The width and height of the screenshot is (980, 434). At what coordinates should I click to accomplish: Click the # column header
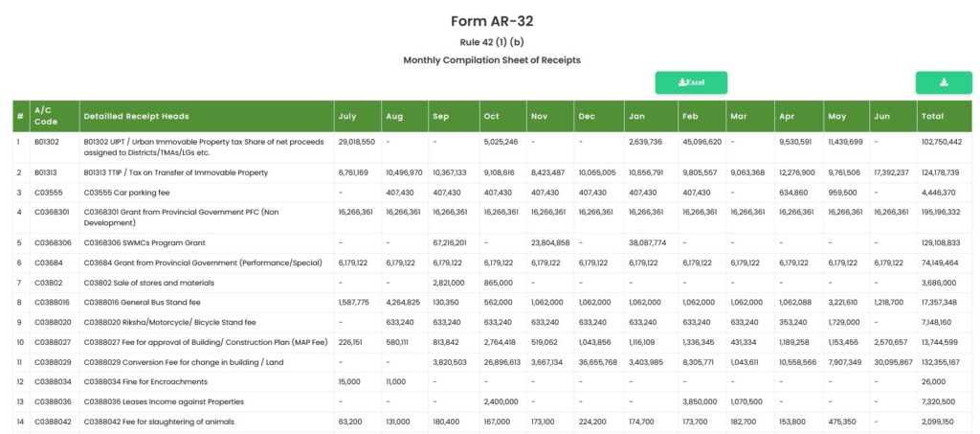(x=21, y=116)
